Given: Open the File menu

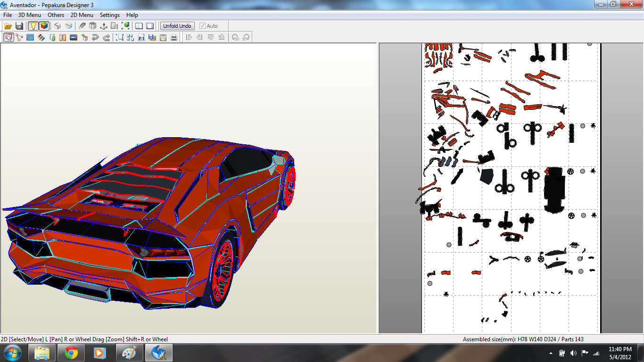Looking at the screenshot, I should coord(8,15).
